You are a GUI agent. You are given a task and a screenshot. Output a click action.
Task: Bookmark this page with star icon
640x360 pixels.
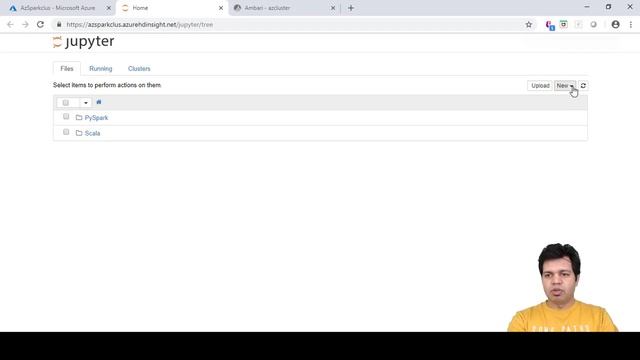(529, 24)
